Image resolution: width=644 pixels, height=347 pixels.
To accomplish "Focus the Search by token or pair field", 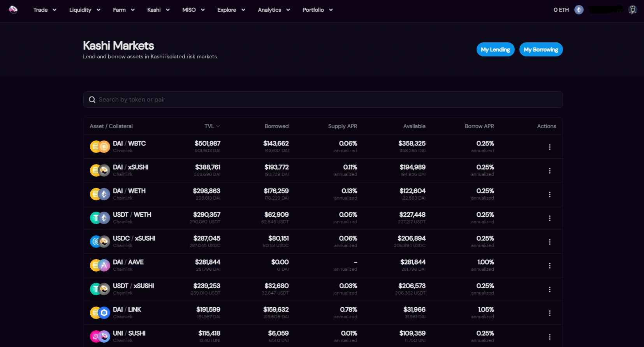I will 323,100.
